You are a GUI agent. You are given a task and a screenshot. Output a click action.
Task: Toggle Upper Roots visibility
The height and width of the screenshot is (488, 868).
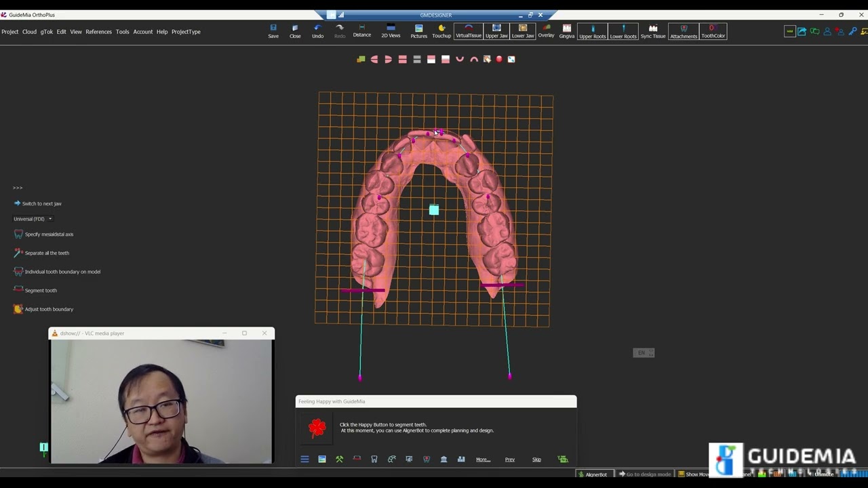click(x=592, y=31)
